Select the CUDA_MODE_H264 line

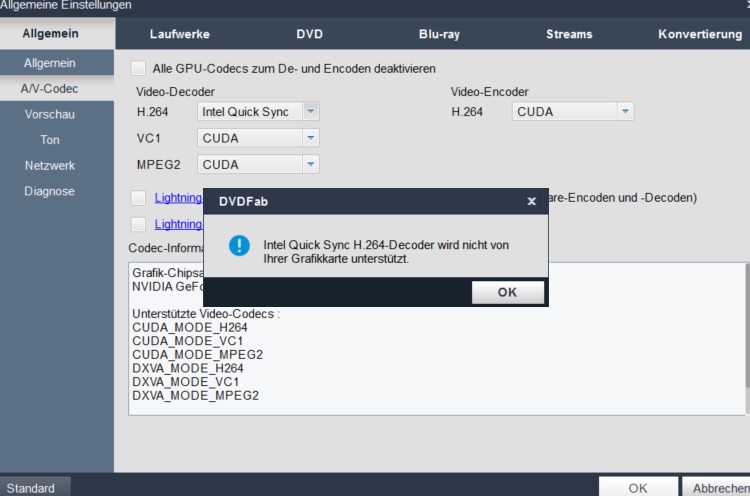click(190, 328)
